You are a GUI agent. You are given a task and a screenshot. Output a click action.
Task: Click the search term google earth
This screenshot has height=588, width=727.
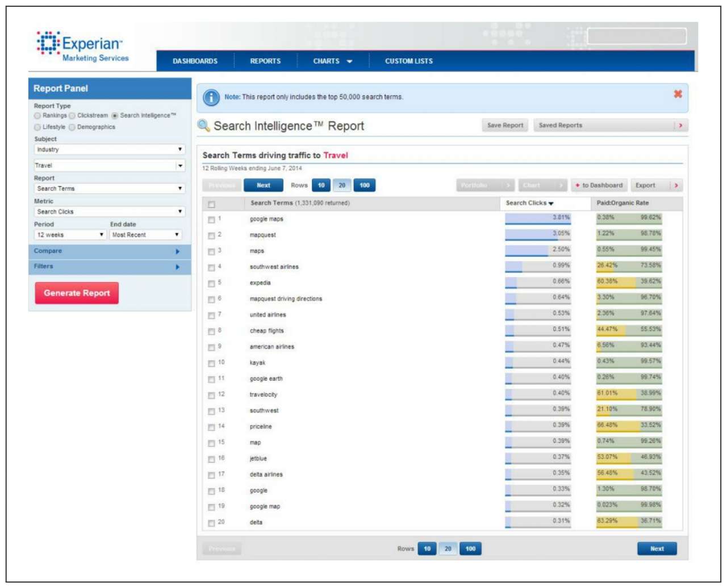point(266,379)
